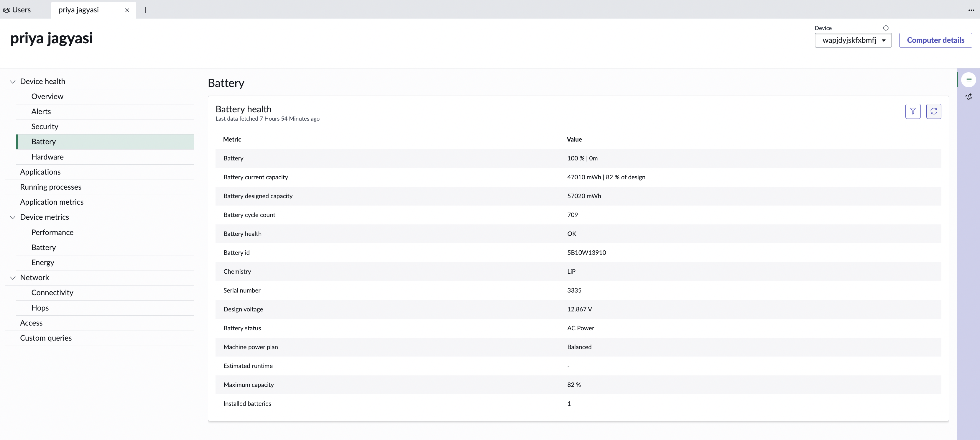Viewport: 980px width, 440px height.
Task: Click the 'Machine power plan' metric label
Action: point(251,347)
